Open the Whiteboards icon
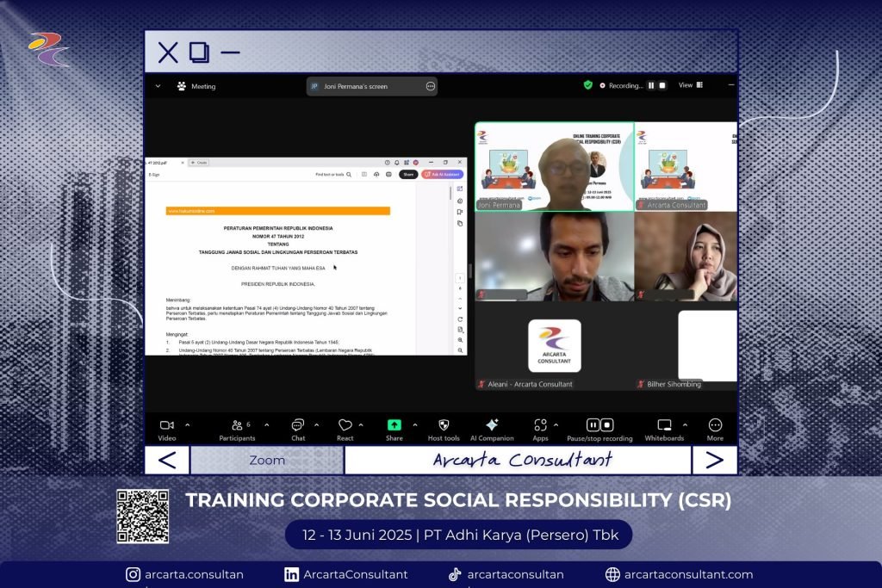The height and width of the screenshot is (588, 882). [x=664, y=425]
